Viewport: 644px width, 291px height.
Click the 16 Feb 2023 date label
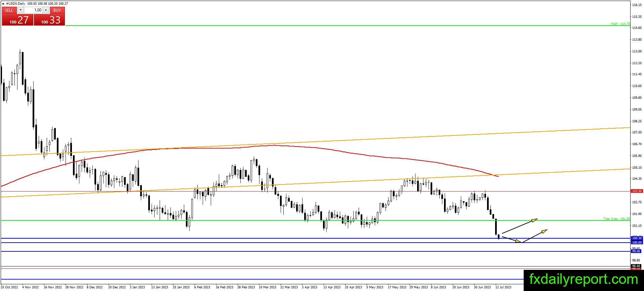(x=225, y=287)
